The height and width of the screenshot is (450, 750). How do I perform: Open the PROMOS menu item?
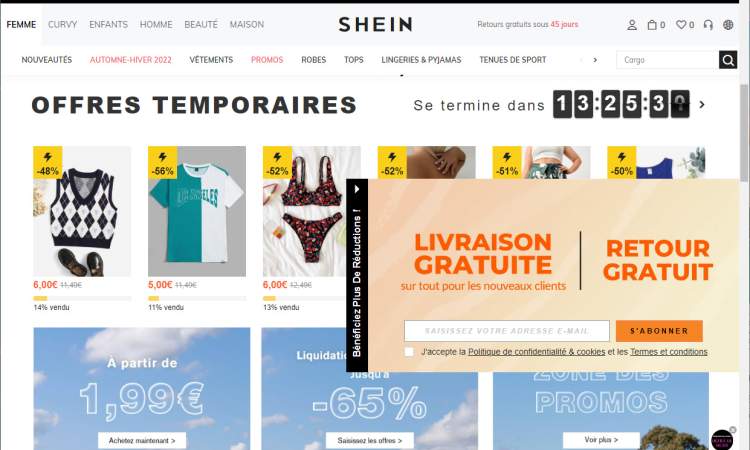point(267,60)
